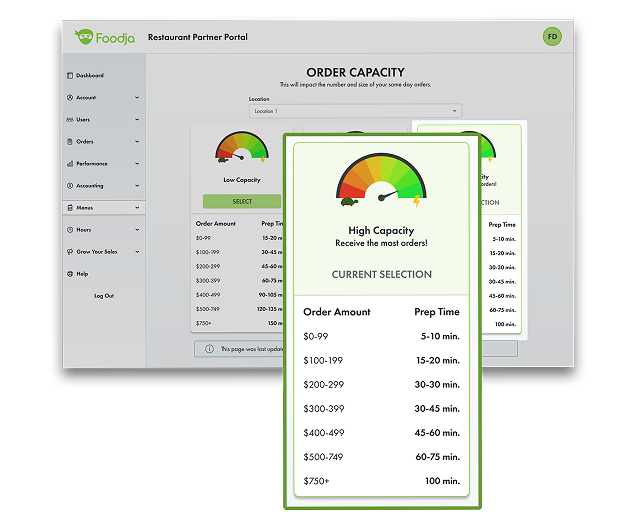Click the Performance chart icon
Screen dimensions: 642x529
click(70, 164)
